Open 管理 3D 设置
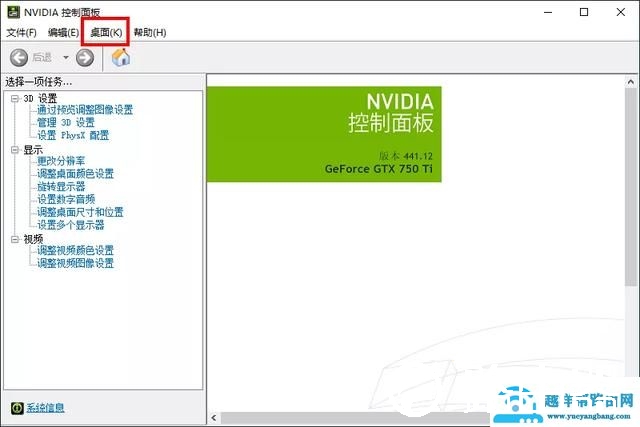 tap(66, 122)
